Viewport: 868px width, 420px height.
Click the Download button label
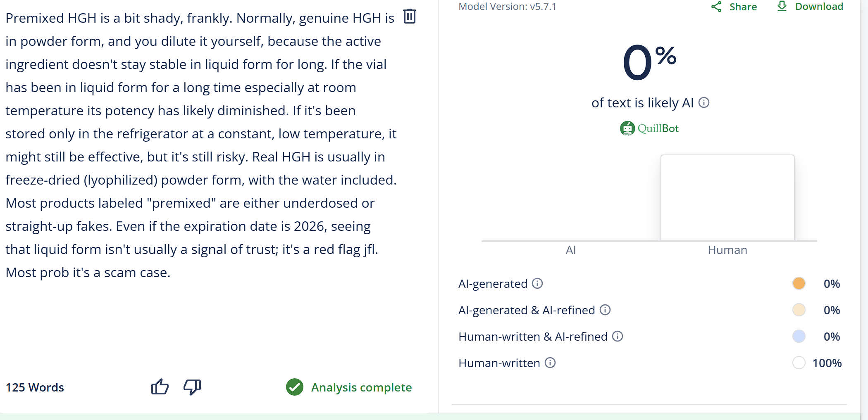click(x=819, y=7)
